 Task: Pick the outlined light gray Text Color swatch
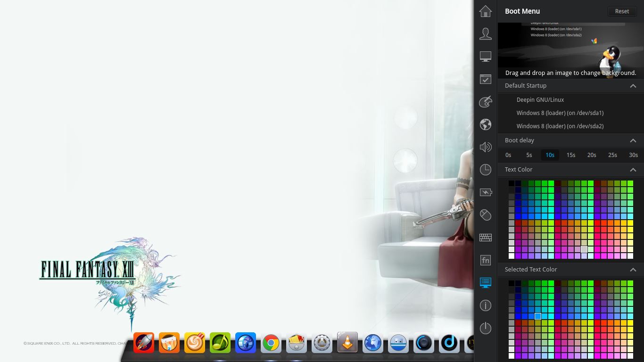tap(584, 249)
